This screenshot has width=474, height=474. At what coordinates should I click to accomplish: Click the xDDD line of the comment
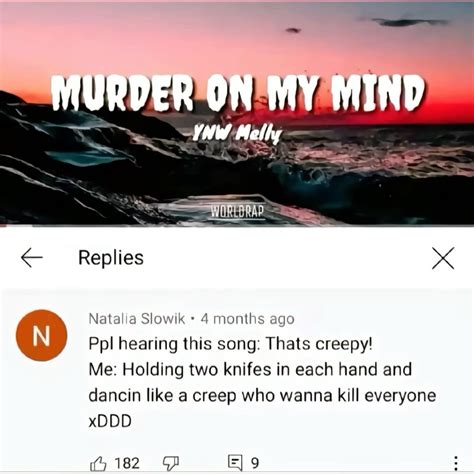(110, 421)
